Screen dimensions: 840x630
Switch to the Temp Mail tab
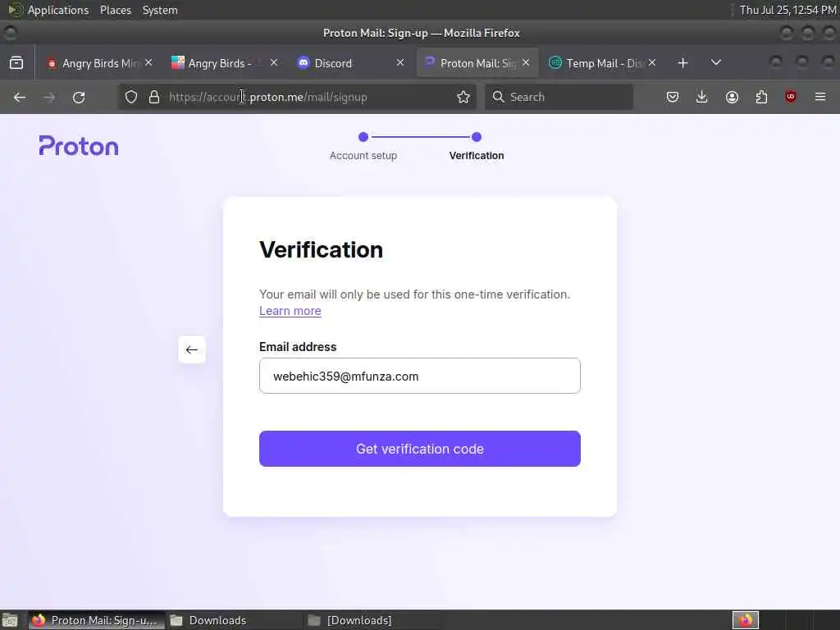pyautogui.click(x=603, y=63)
